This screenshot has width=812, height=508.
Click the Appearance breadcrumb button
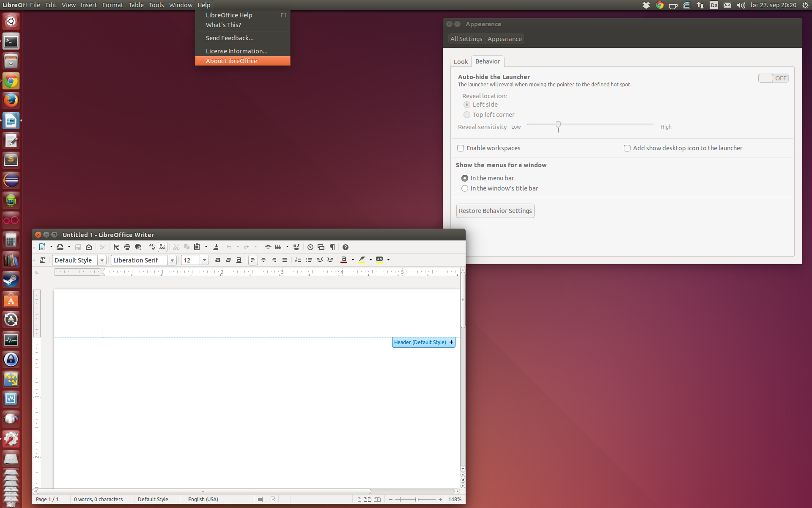click(505, 39)
